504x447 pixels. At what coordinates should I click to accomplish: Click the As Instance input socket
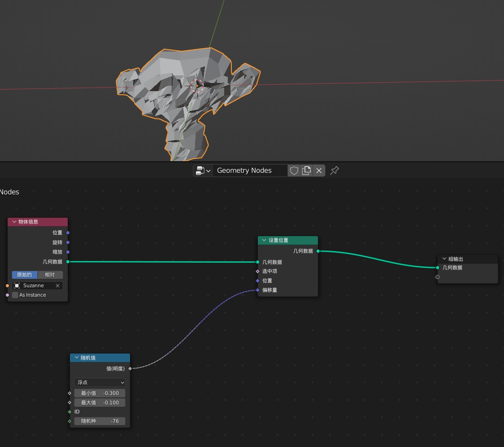tap(7, 295)
